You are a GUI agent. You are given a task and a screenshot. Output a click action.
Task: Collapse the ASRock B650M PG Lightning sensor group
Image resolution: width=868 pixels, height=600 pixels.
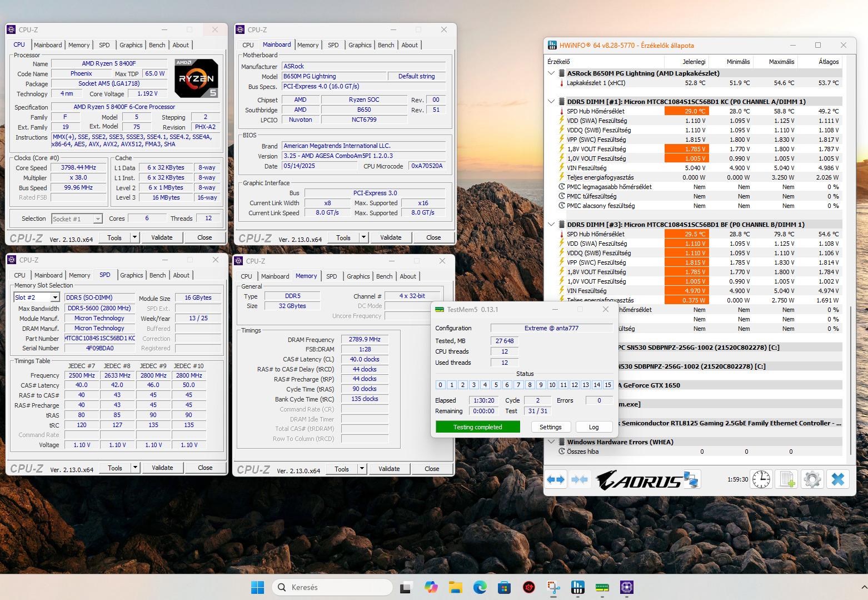[551, 73]
